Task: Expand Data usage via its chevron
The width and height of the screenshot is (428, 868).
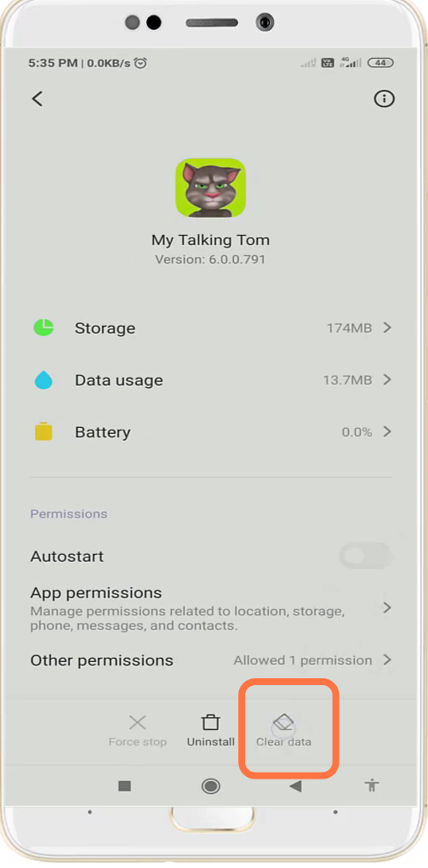Action: (387, 380)
